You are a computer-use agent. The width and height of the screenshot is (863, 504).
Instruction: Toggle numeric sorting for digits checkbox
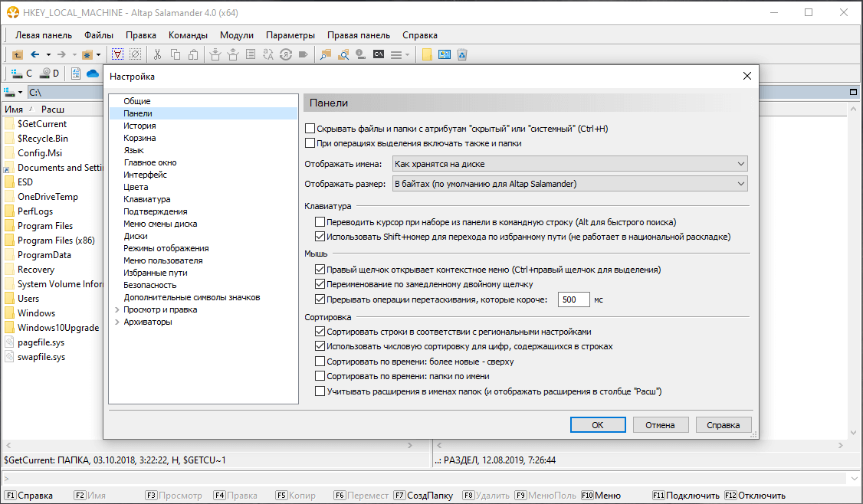click(320, 346)
